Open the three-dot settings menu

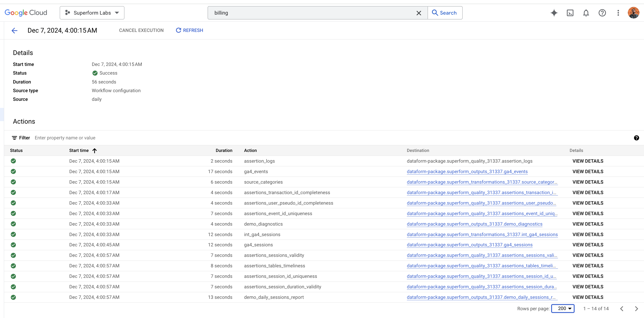(x=618, y=13)
